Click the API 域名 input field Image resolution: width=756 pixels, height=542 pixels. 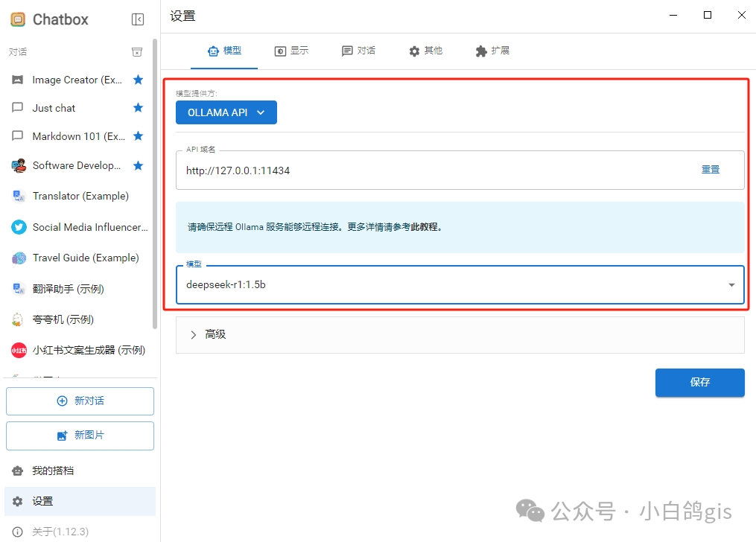tap(372, 170)
